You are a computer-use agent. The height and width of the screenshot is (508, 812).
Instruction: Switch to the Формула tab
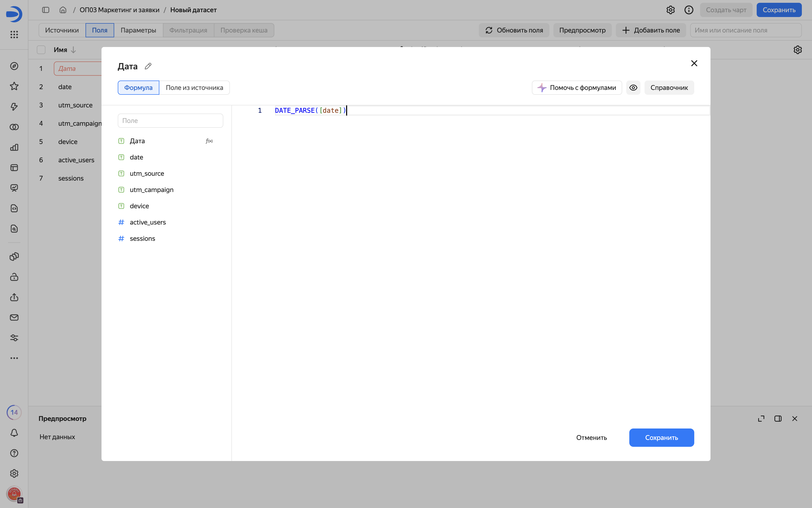pos(138,88)
